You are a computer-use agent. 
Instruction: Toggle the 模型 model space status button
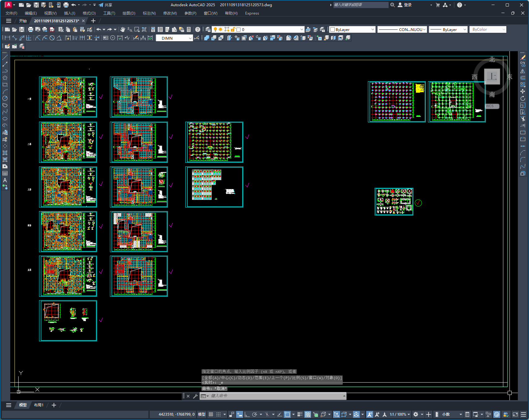(202, 414)
